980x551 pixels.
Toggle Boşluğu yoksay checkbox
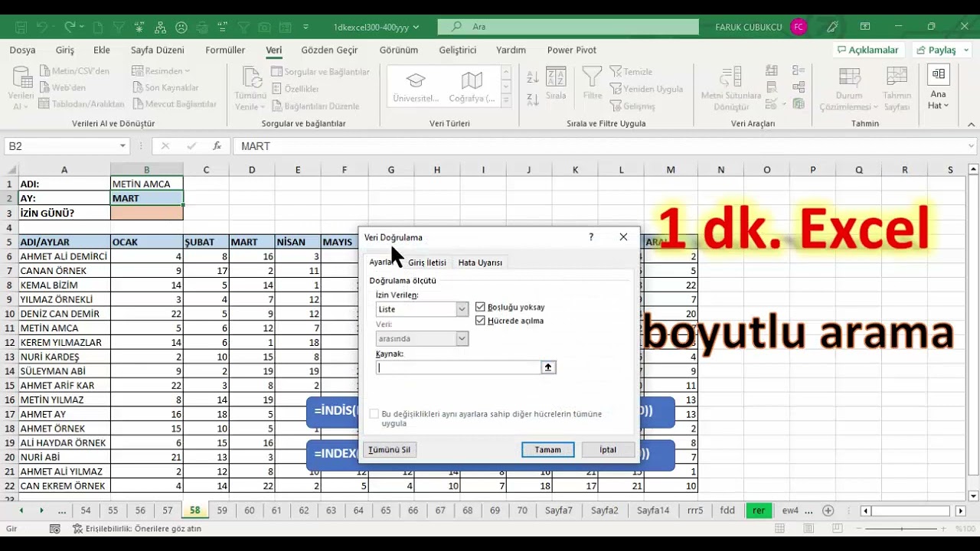480,307
